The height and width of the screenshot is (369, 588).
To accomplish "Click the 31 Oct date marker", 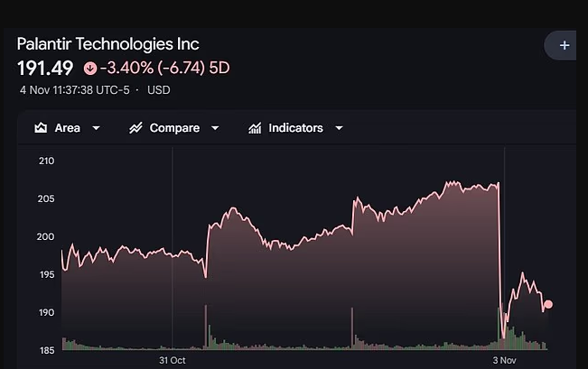I will (x=173, y=360).
